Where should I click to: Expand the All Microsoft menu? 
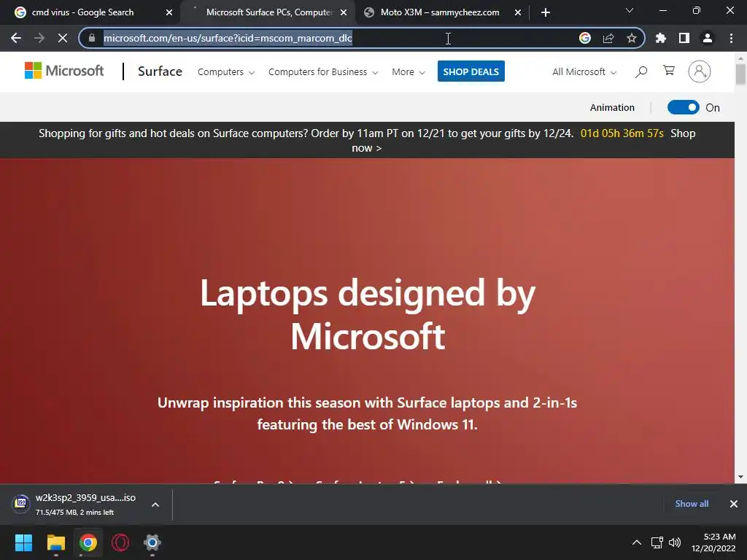coord(584,72)
